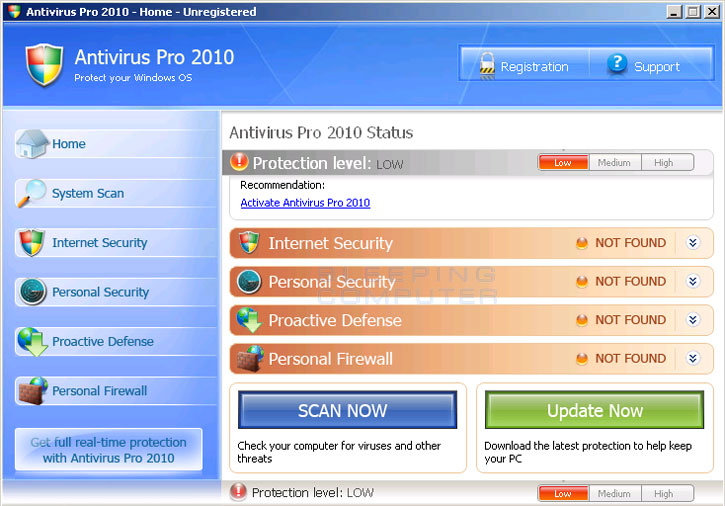
Task: Click the Proactive Defense globe icon in sidebar
Action: (x=32, y=341)
